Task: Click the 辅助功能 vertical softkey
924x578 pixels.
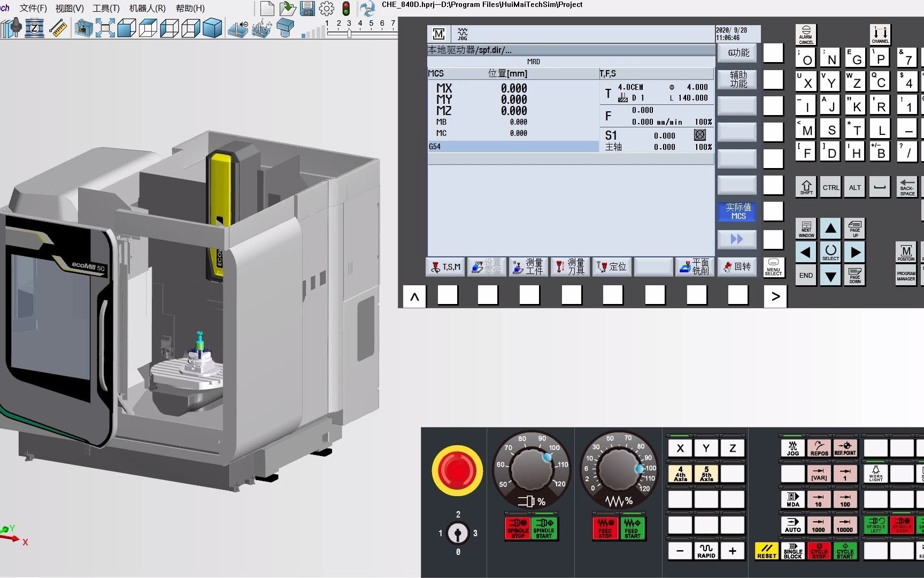Action: [x=737, y=79]
